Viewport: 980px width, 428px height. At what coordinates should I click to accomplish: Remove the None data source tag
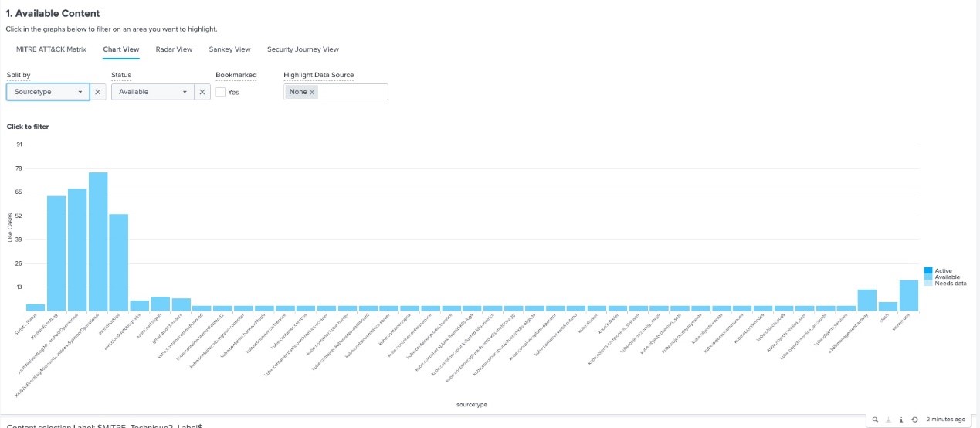coord(312,92)
